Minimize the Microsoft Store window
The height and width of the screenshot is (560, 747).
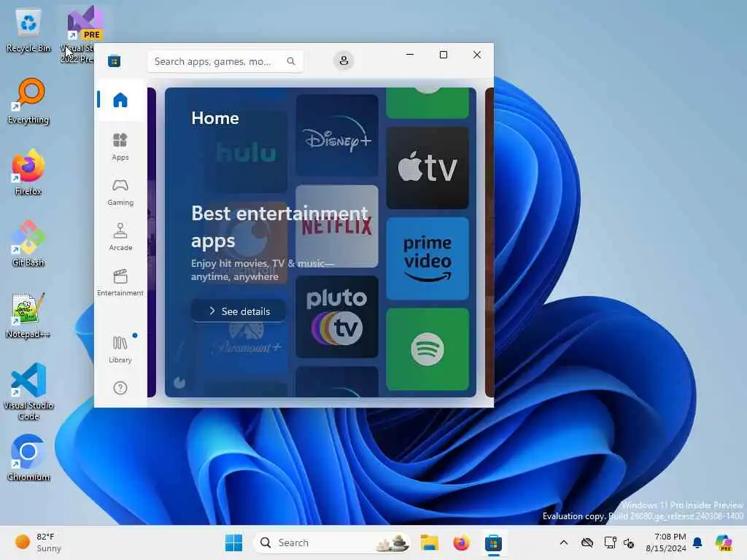pyautogui.click(x=410, y=55)
